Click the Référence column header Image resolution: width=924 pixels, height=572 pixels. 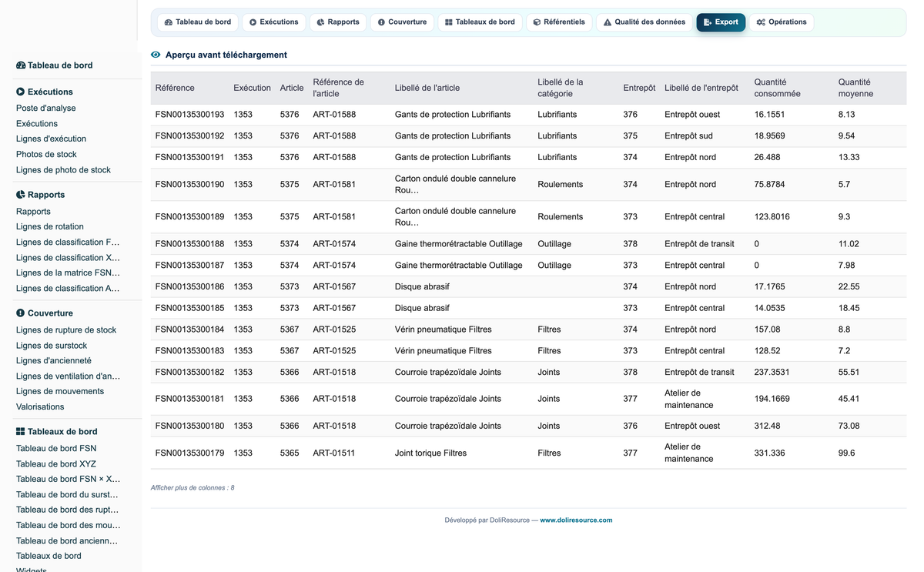(x=175, y=88)
